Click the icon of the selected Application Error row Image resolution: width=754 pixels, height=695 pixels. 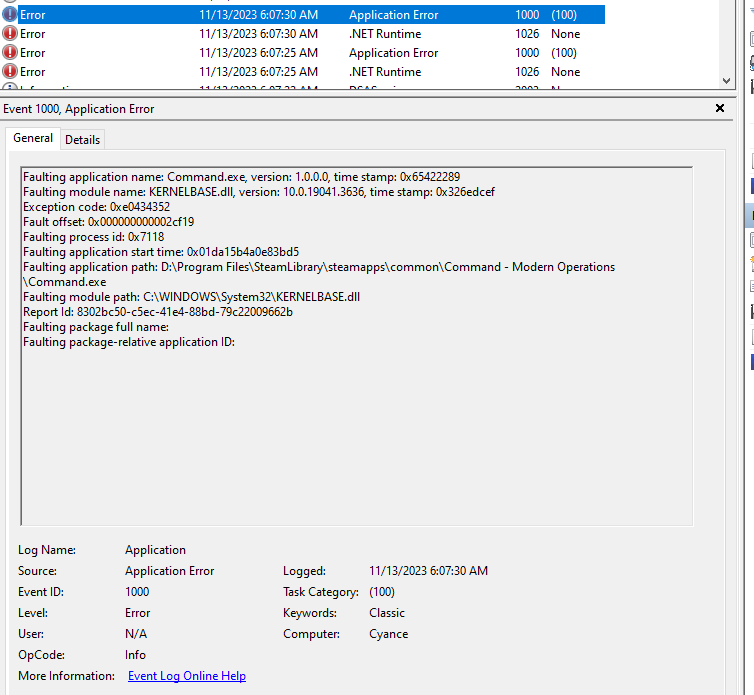pos(10,15)
